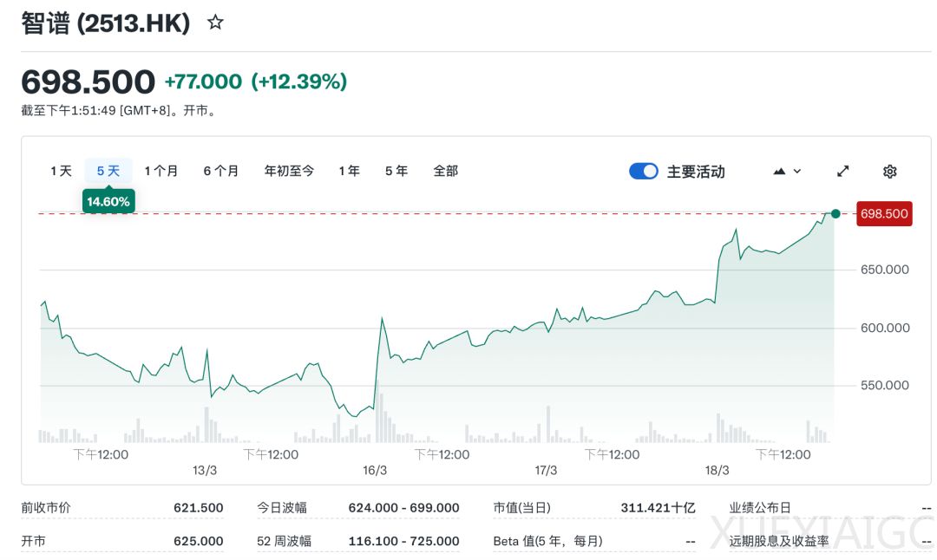Screen dimensions: 937x560
Task: Click the star to favorite 智谱 stock
Action: [214, 23]
